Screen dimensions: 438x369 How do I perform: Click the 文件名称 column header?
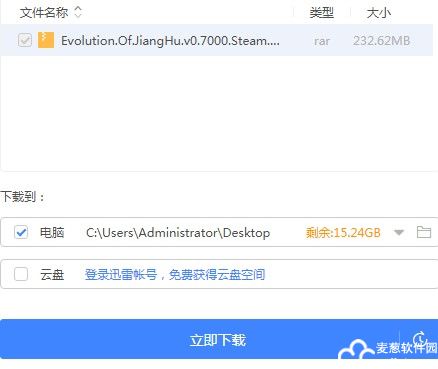click(44, 13)
